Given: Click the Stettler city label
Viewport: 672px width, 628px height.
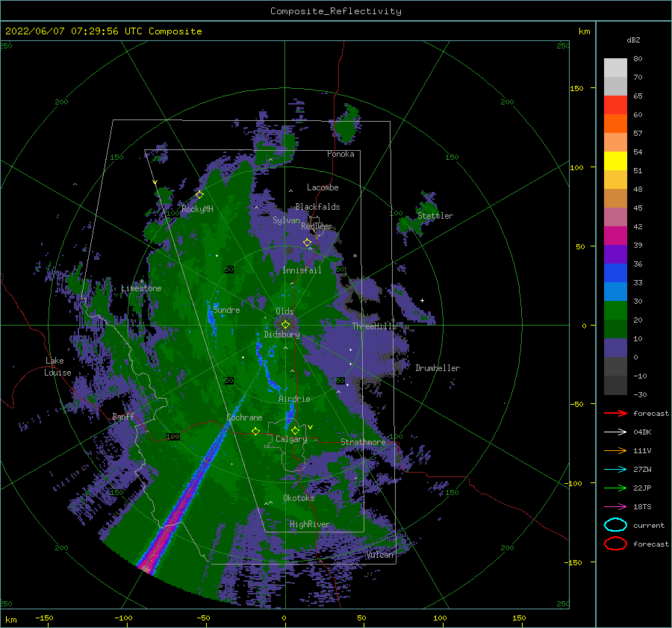Looking at the screenshot, I should point(435,216).
